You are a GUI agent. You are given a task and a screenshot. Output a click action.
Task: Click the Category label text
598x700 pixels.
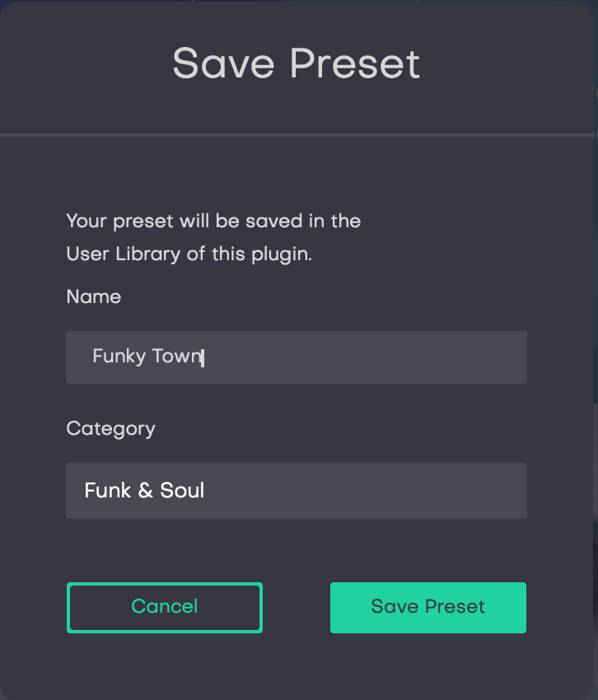point(110,429)
